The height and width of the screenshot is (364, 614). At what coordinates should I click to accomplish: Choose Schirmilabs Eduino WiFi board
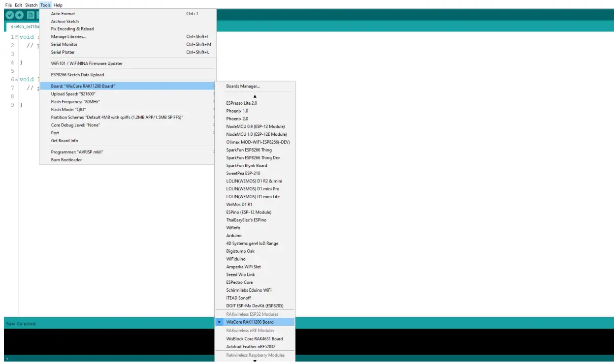pos(255,290)
